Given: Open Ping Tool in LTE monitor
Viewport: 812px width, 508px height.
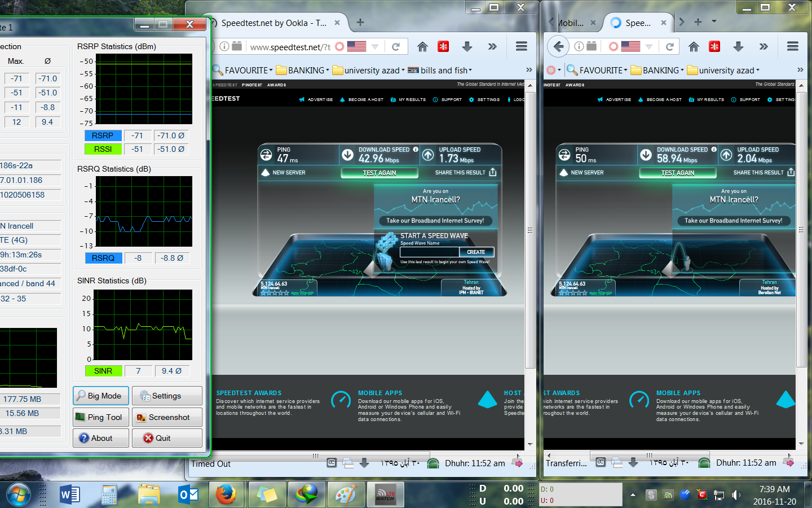Looking at the screenshot, I should point(101,417).
